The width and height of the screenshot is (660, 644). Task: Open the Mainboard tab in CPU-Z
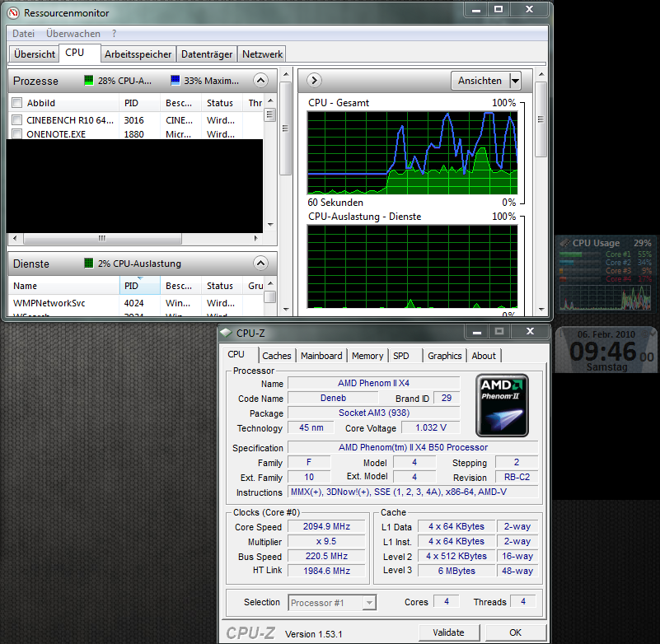point(321,356)
